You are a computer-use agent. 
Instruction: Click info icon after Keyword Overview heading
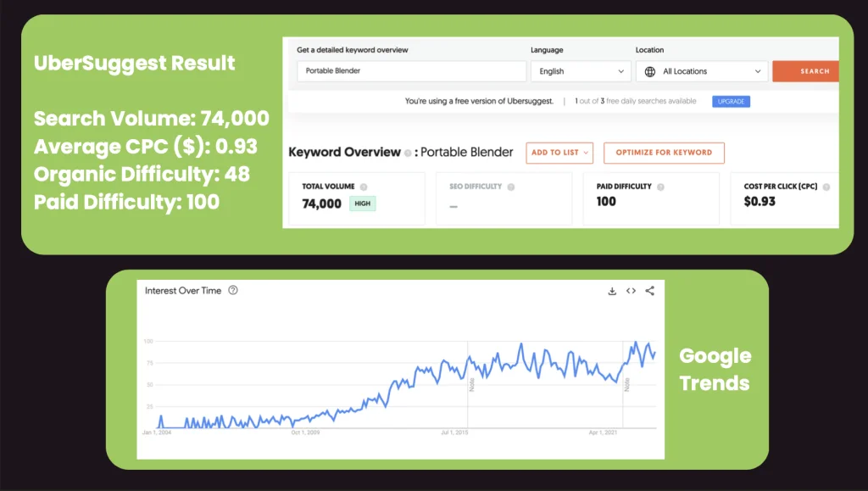click(x=408, y=153)
